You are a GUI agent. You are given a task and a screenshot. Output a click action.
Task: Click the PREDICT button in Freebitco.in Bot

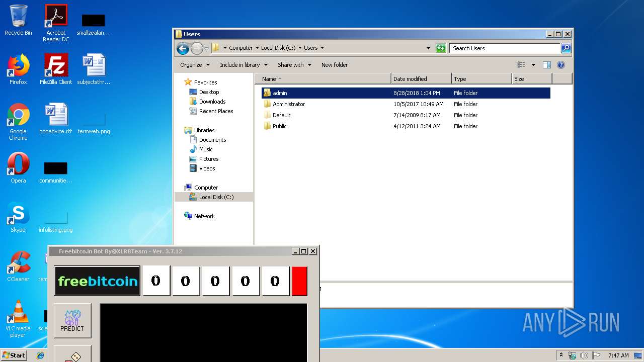[x=72, y=320]
